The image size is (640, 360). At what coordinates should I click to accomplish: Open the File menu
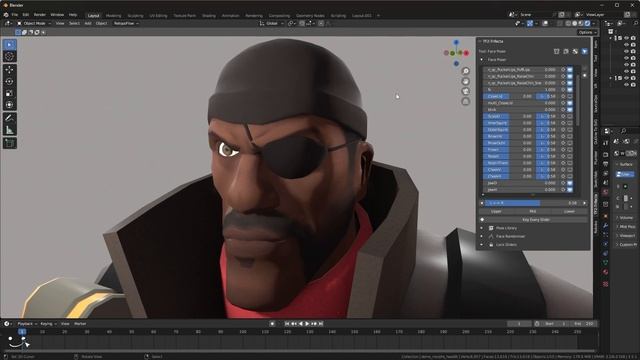click(x=15, y=15)
